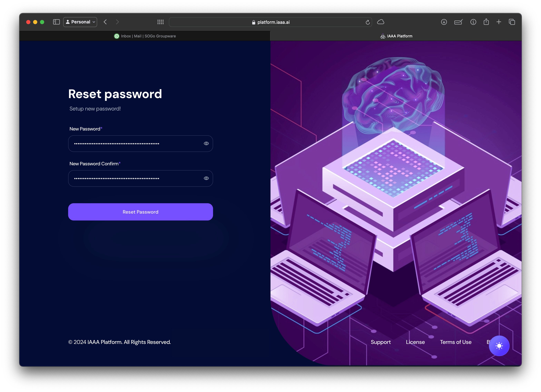Click the grid icon left of the address bar
This screenshot has width=541, height=392.
pos(161,22)
